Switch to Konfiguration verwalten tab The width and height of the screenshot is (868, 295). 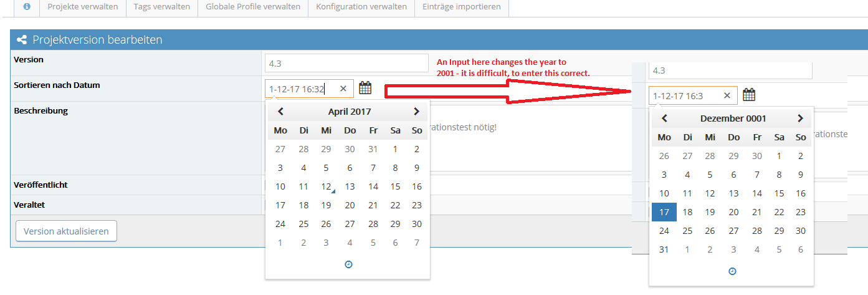click(361, 7)
